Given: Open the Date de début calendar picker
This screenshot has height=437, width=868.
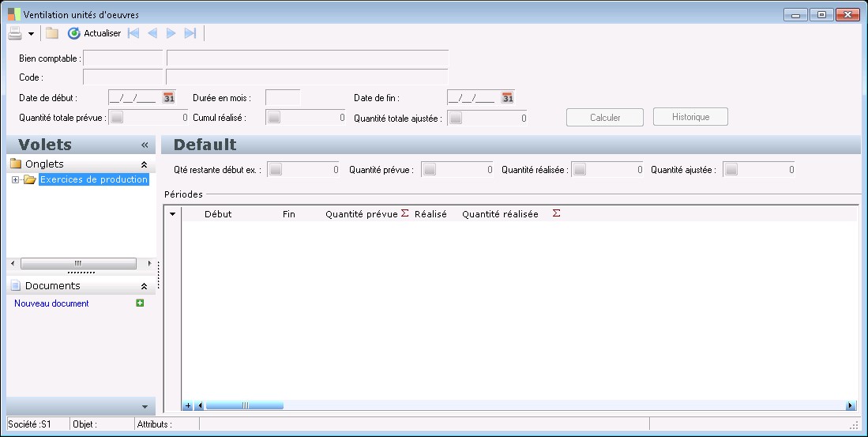Looking at the screenshot, I should (168, 98).
